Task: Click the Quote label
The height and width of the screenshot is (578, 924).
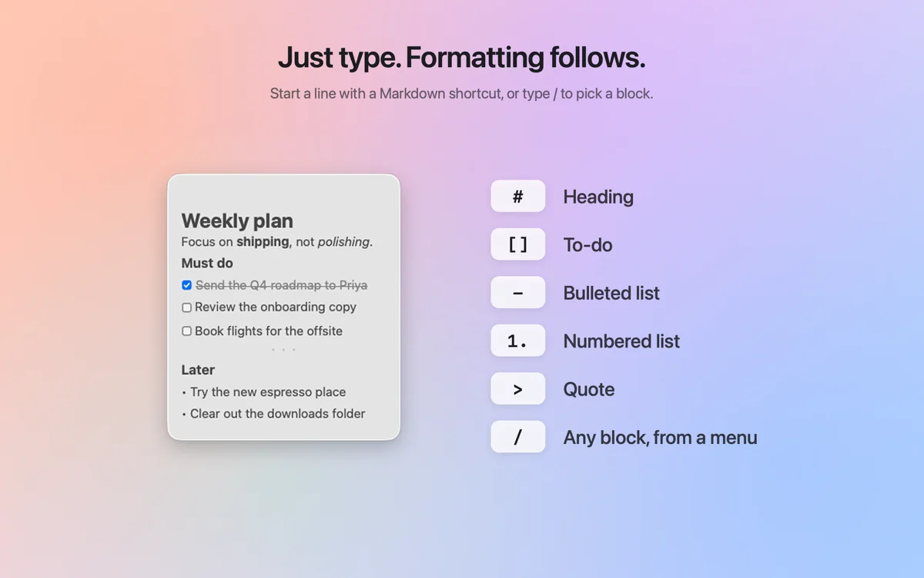Action: click(x=589, y=389)
